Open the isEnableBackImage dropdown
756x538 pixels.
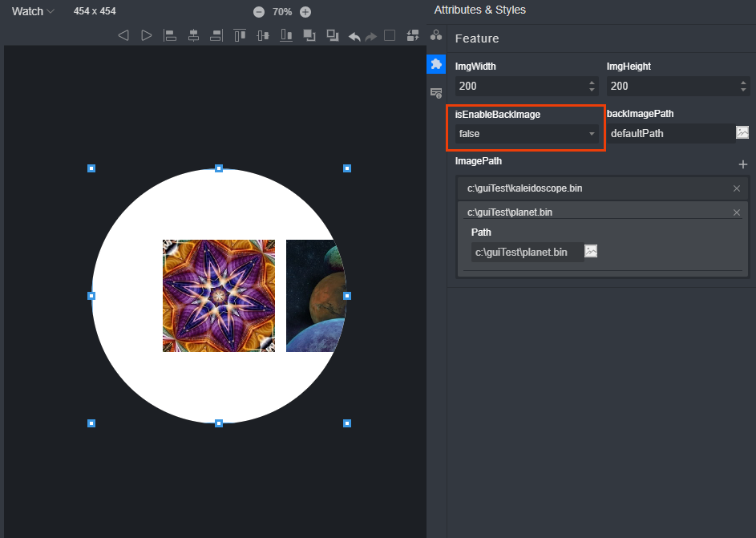pyautogui.click(x=526, y=134)
